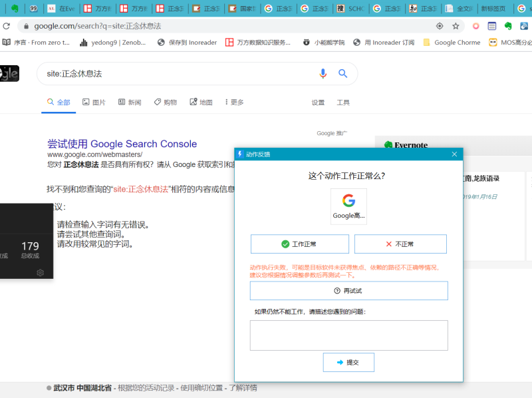
Task: Reload the current page
Action: click(x=6, y=26)
